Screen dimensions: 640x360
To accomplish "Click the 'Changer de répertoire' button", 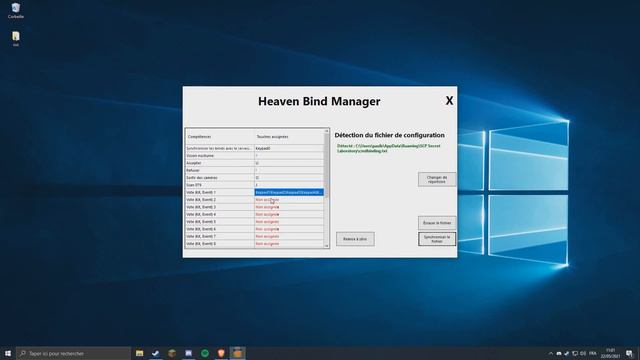I will [x=437, y=180].
